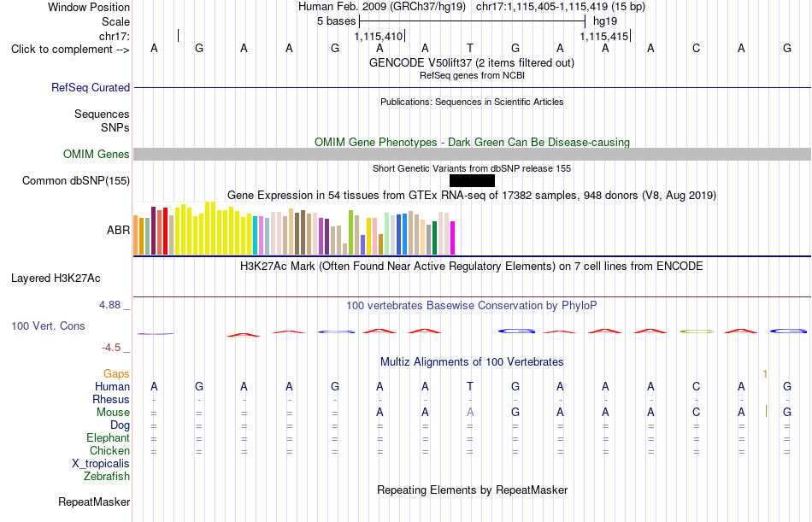Click 'Publications: Sequences in Scientific Articles' title
This screenshot has height=522, width=812.
472,102
